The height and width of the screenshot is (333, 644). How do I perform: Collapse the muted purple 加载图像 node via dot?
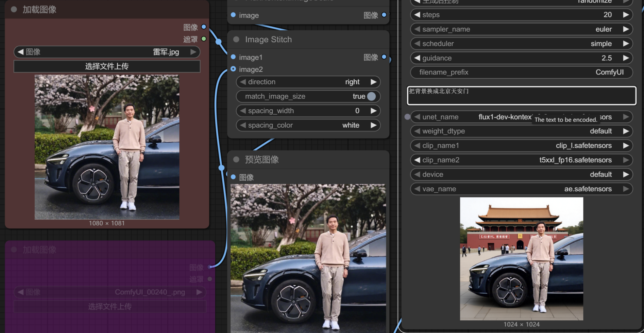click(14, 250)
